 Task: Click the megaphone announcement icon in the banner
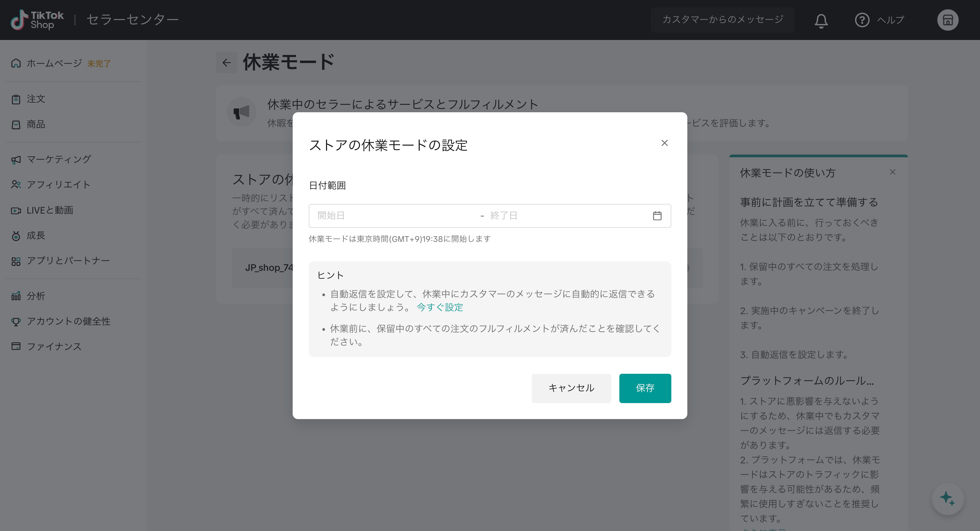point(241,112)
